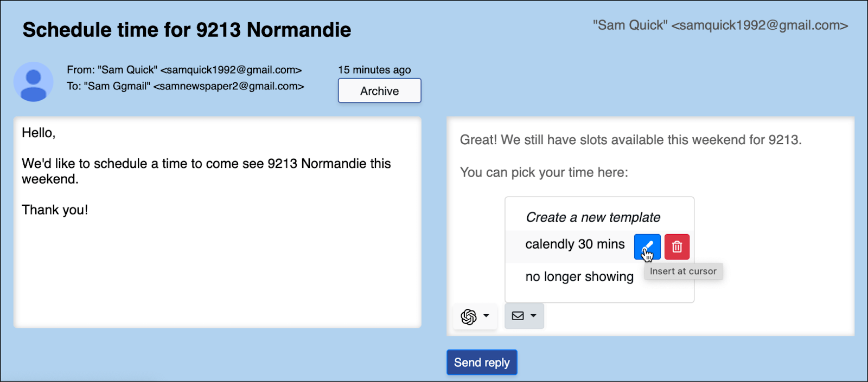Viewport: 868px width, 382px height.
Task: Click the "Insert at cursor" tooltip
Action: [684, 271]
